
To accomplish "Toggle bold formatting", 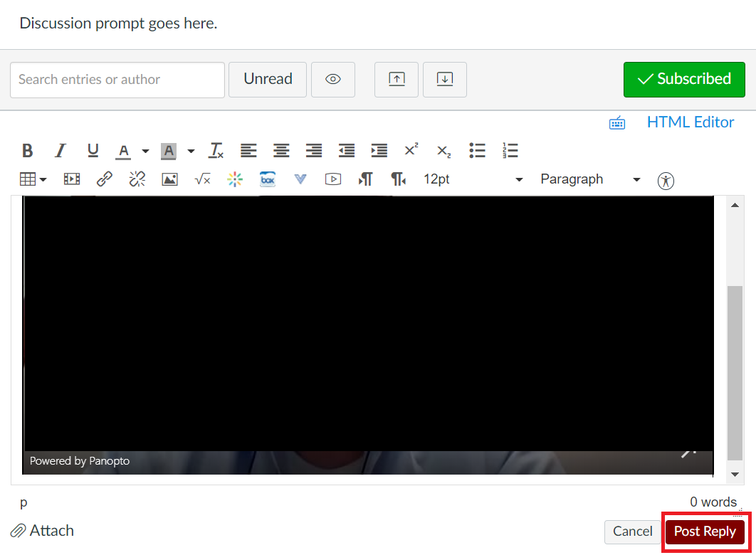I will (x=27, y=150).
